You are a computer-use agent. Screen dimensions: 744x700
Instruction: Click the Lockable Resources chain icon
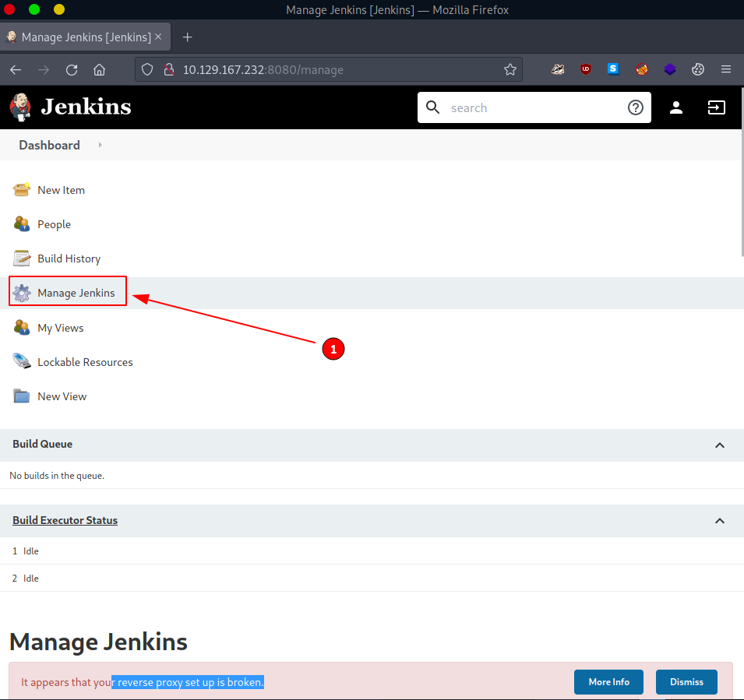(22, 361)
